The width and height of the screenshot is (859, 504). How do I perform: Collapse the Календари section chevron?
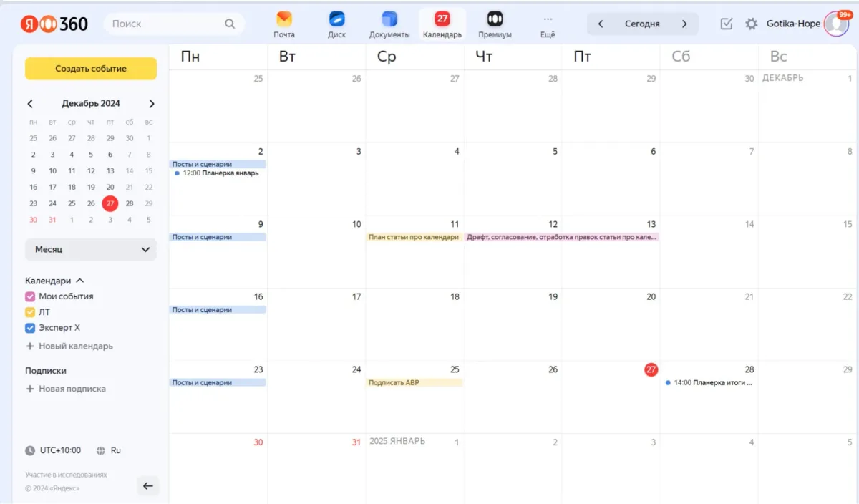(80, 281)
